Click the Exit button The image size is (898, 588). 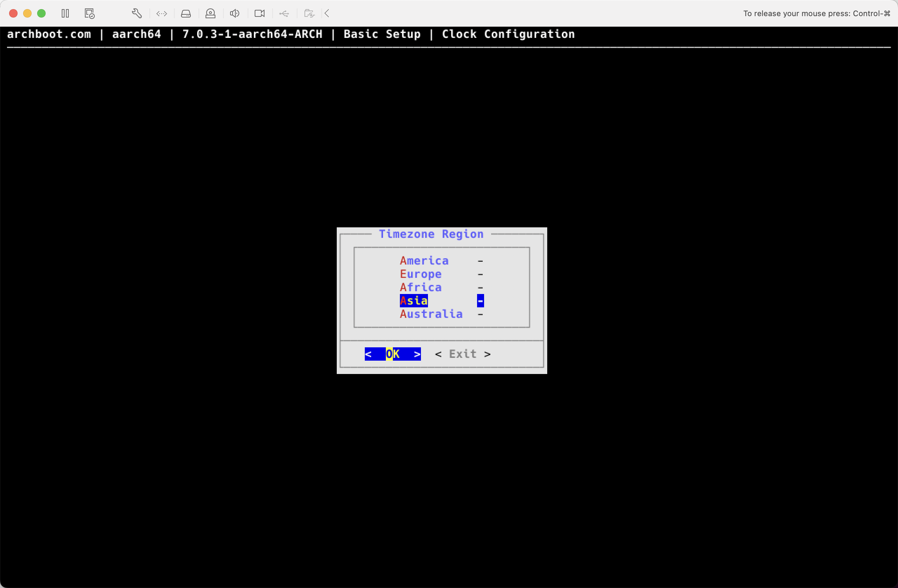click(x=463, y=354)
